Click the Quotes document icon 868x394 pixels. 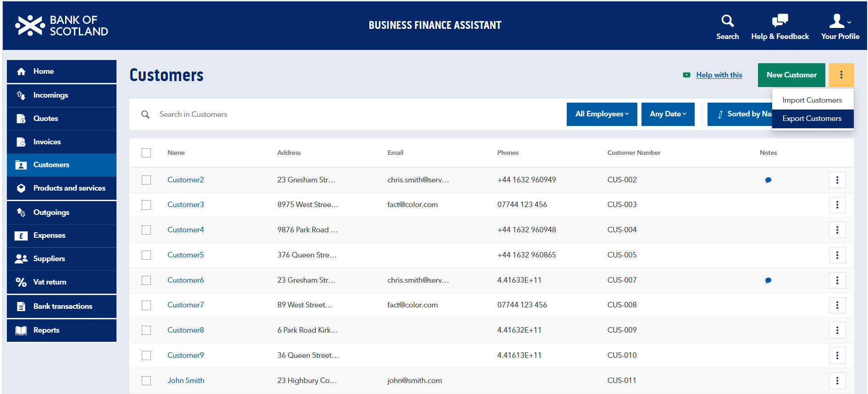coord(21,119)
